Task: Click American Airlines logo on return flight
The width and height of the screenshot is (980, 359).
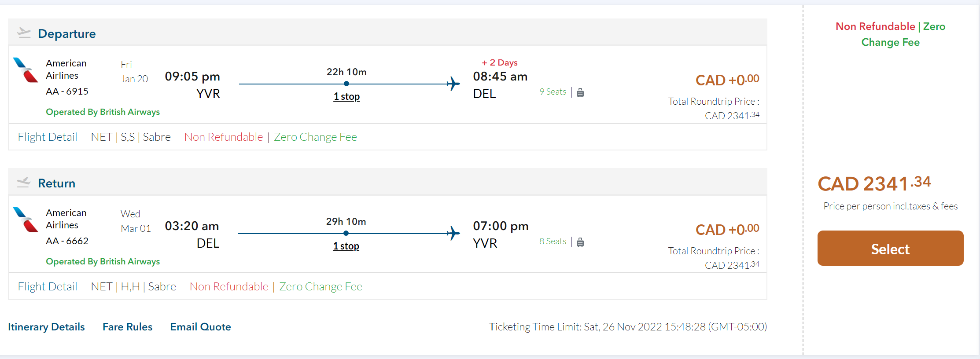Action: pos(26,220)
